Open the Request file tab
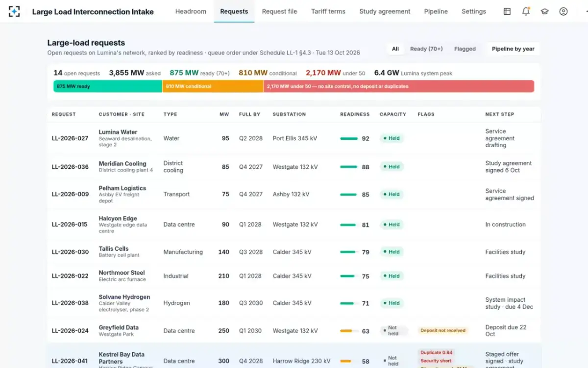This screenshot has height=368, width=588. point(279,11)
